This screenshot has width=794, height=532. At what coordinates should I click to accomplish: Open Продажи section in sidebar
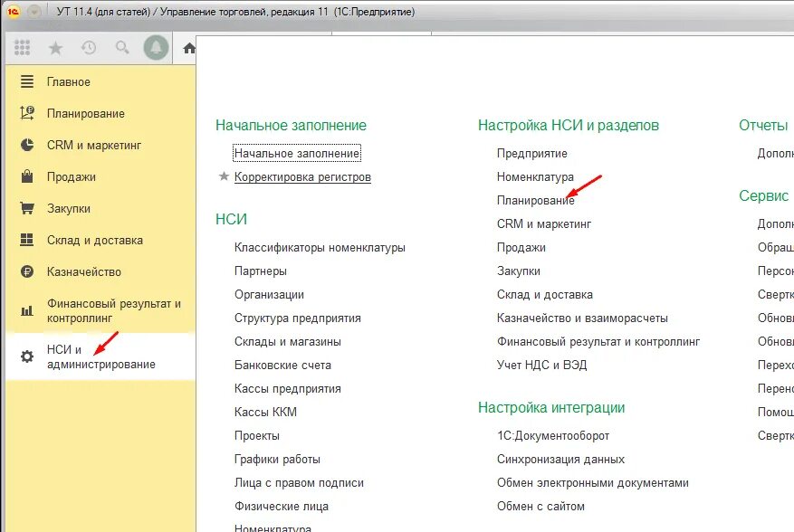[72, 176]
